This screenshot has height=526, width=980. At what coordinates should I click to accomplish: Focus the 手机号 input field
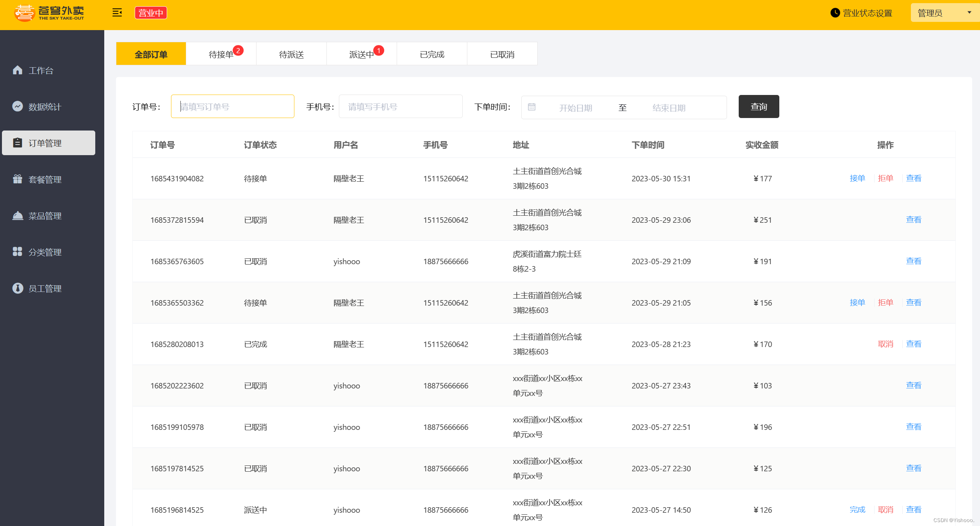401,106
